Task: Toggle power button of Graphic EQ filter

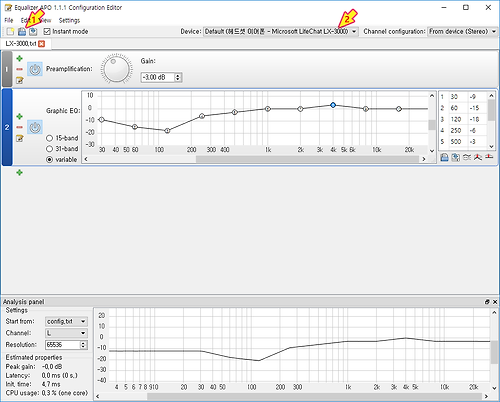Action: click(35, 127)
